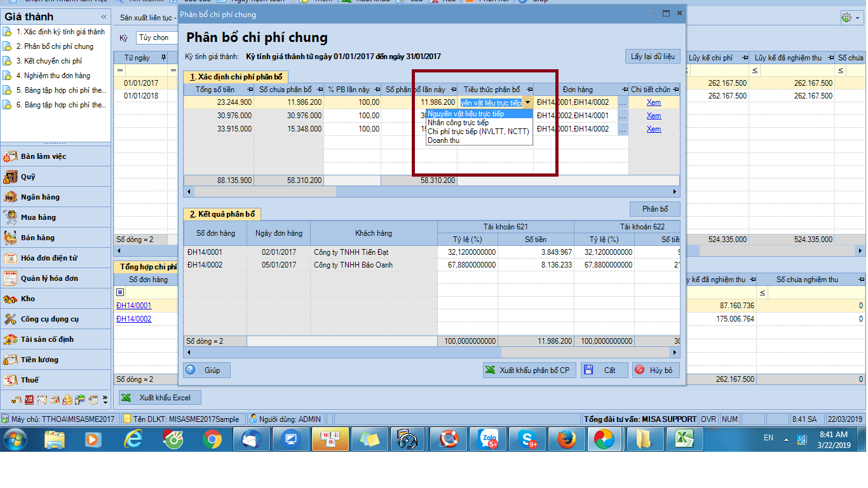Click the Công ty TNHH Bảo Oanh cell
The width and height of the screenshot is (868, 488).
pos(374,265)
